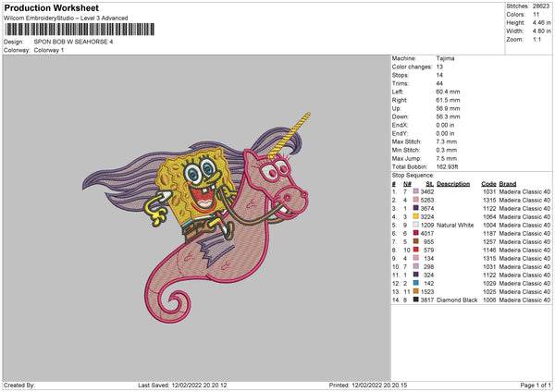Viewport: 555px width, 392px height.
Task: Click the 'Brand' column header
Action: pos(508,184)
